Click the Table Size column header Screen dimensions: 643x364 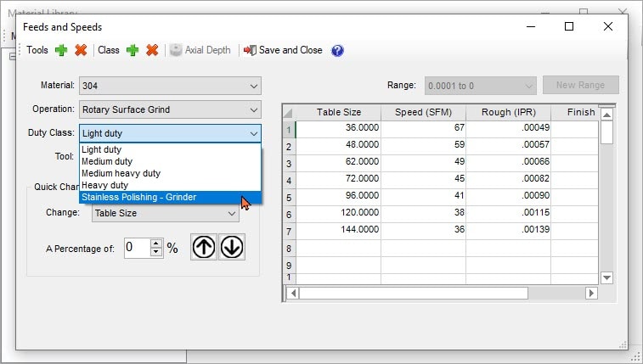point(338,112)
